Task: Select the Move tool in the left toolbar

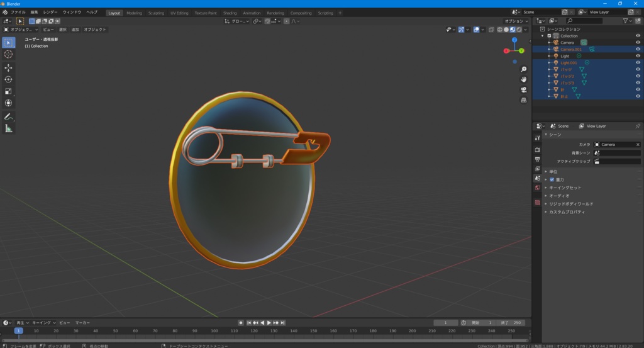Action: coord(8,67)
